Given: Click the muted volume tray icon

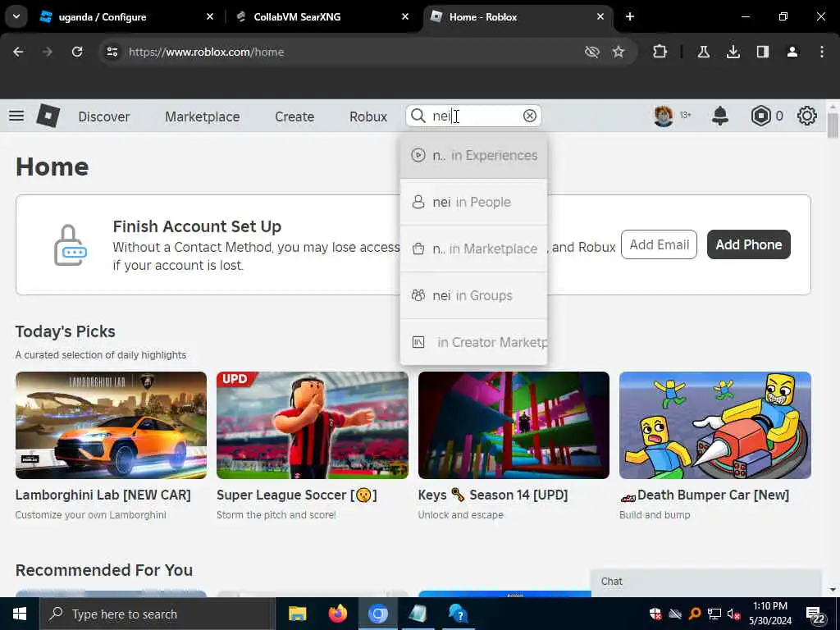Looking at the screenshot, I should click(733, 614).
